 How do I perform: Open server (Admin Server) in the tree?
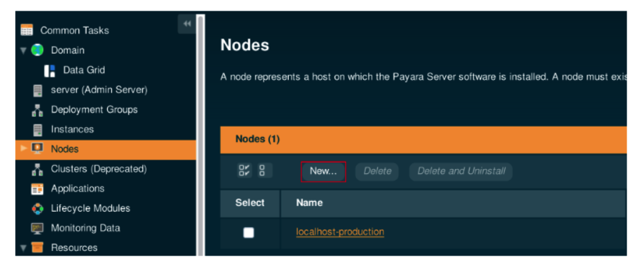click(98, 90)
